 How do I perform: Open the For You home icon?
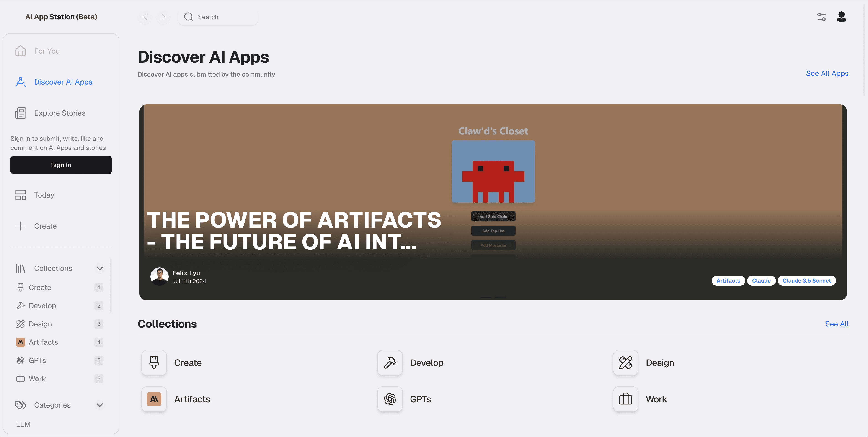pyautogui.click(x=20, y=51)
